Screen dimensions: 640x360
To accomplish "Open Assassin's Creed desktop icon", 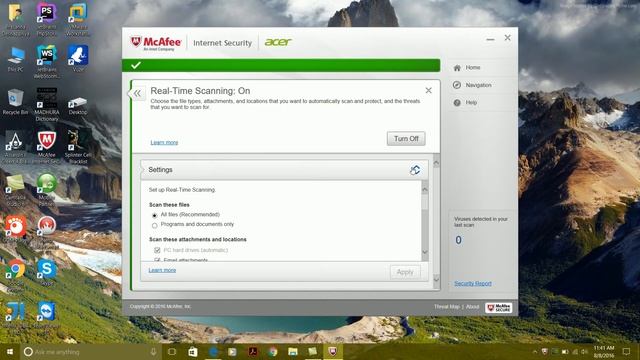I will pos(15,147).
